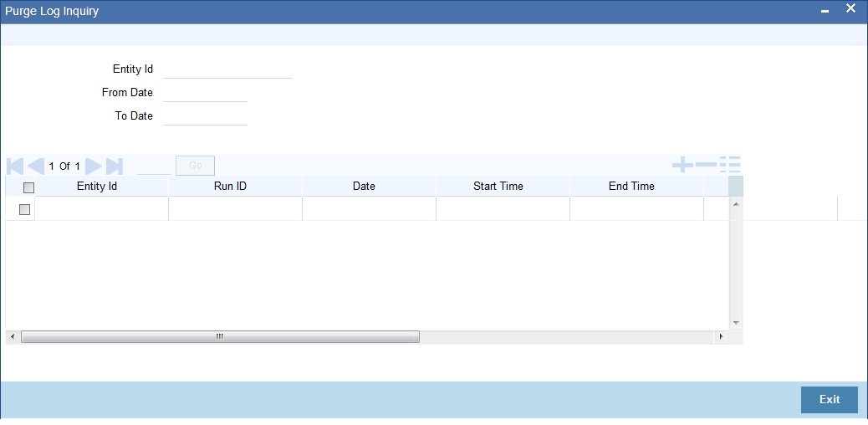This screenshot has height=425, width=868.
Task: Click the From Date input field
Action: pos(205,93)
